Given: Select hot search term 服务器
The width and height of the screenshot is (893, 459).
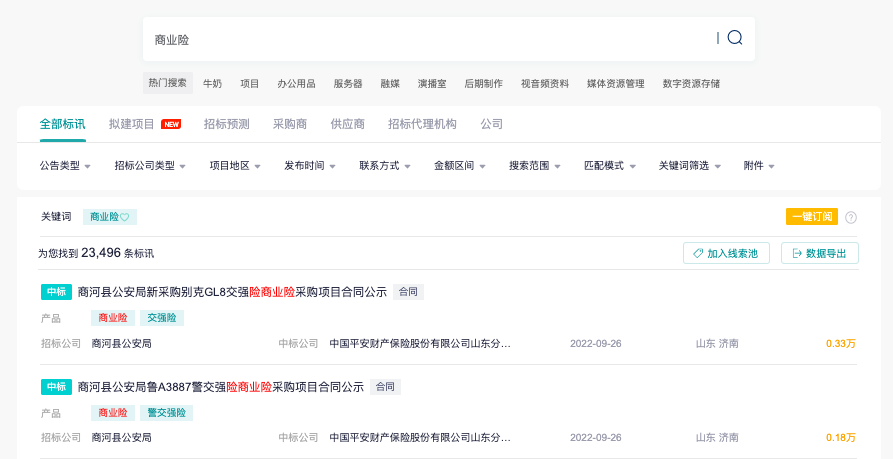Looking at the screenshot, I should pos(348,84).
